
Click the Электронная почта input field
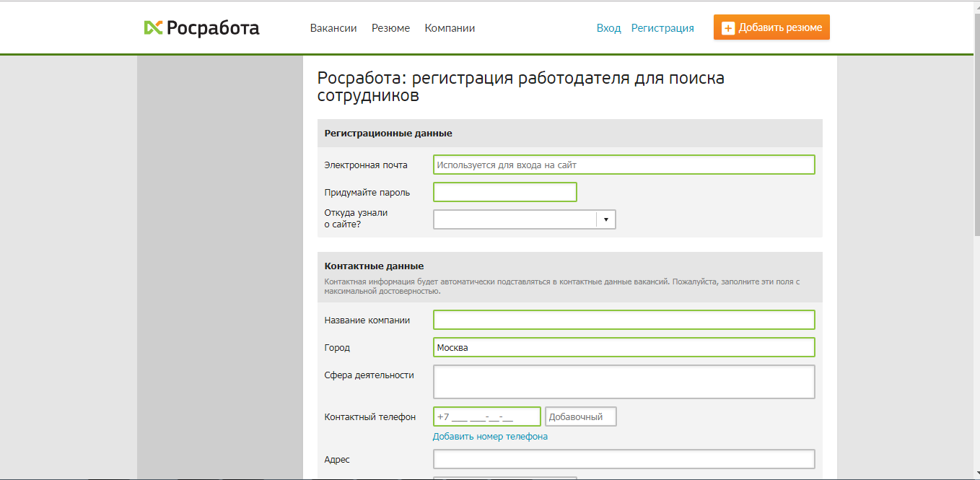624,164
